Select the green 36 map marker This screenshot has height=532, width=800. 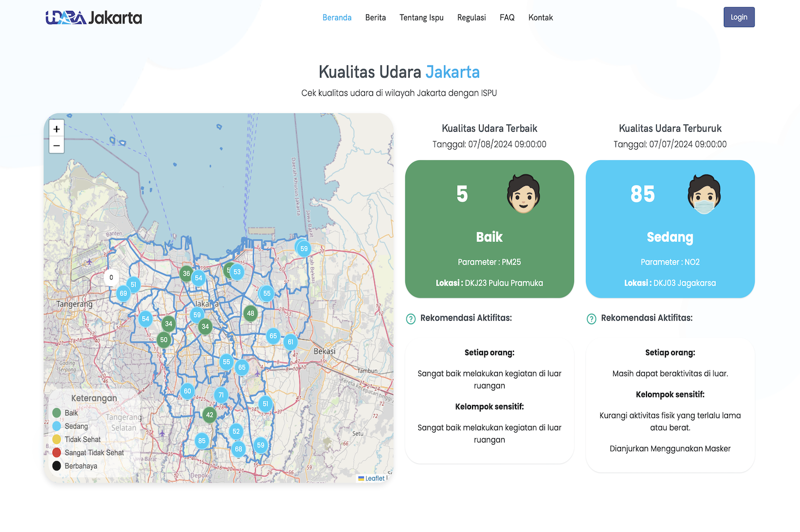(x=186, y=273)
